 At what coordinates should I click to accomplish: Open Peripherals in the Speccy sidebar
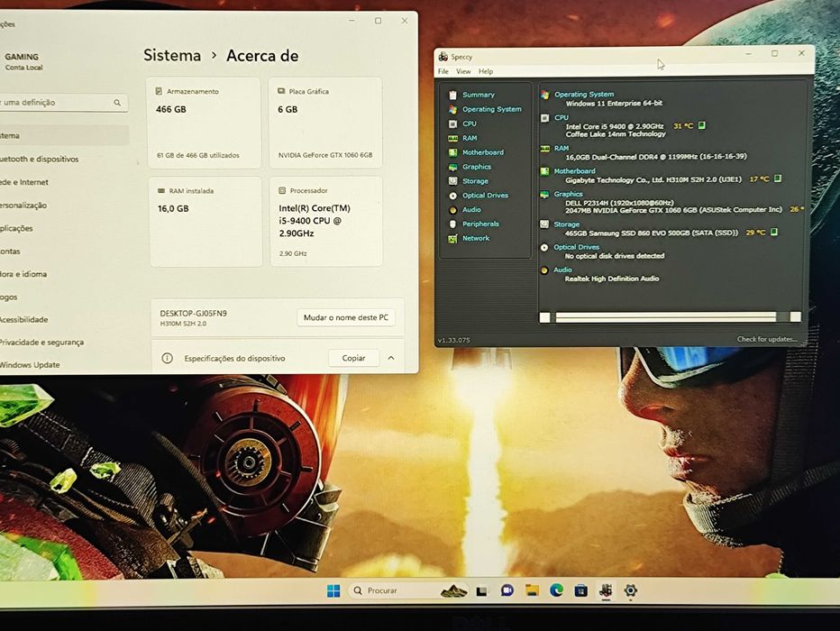(x=480, y=224)
